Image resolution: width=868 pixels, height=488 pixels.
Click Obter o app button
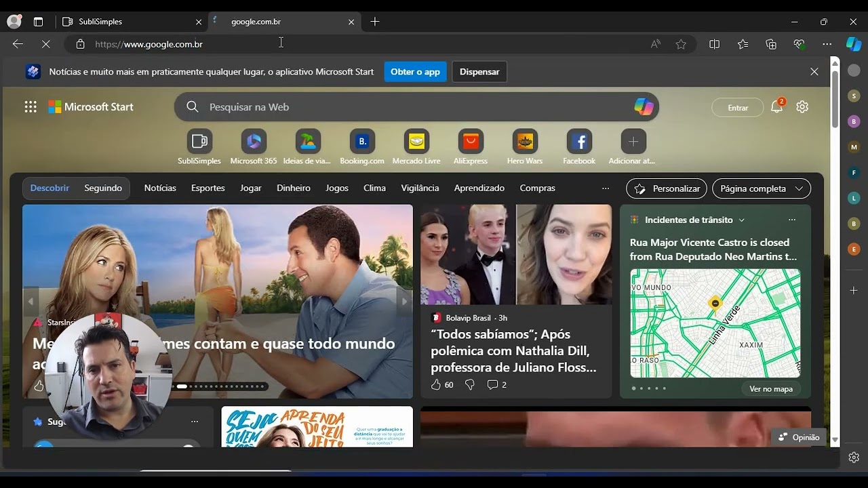(x=415, y=72)
